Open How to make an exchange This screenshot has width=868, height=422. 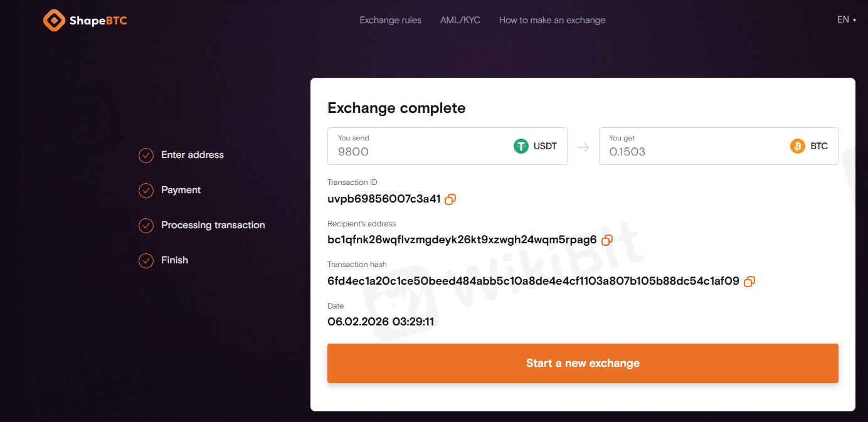[552, 20]
